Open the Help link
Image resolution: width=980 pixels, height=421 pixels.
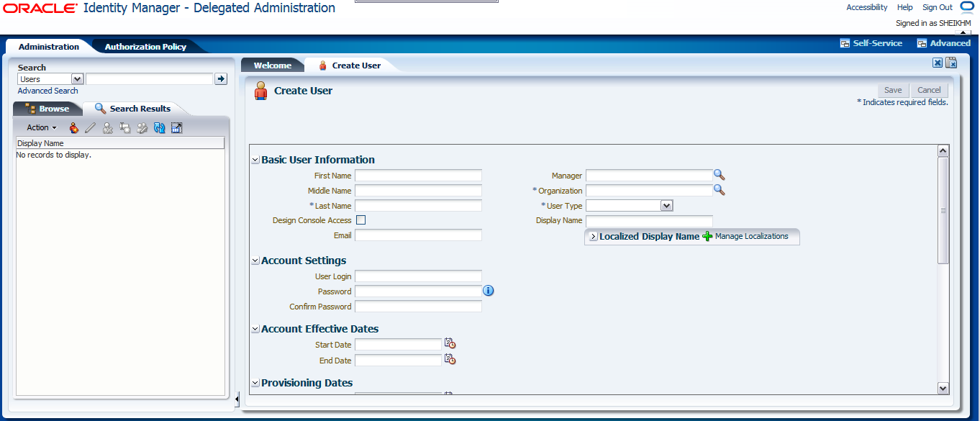pos(905,7)
